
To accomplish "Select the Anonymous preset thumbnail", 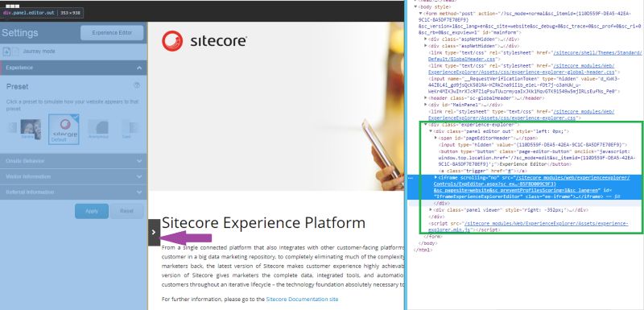I will coord(97,130).
